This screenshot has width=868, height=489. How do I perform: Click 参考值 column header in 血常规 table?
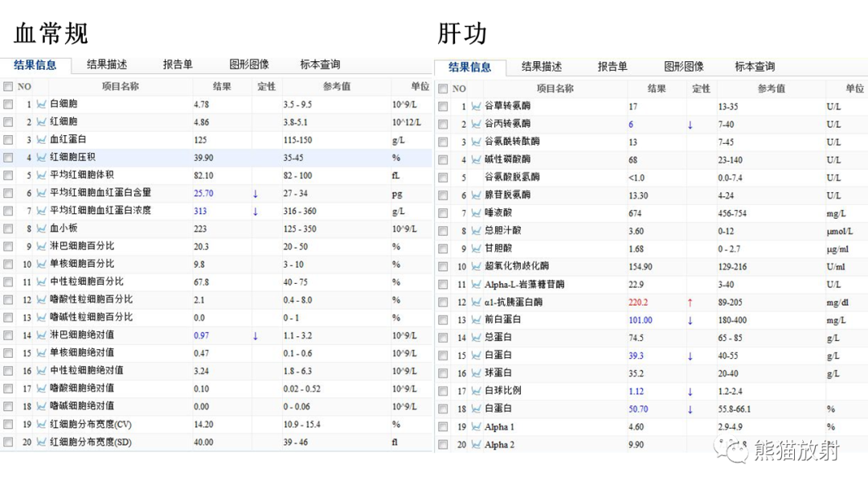coord(337,86)
